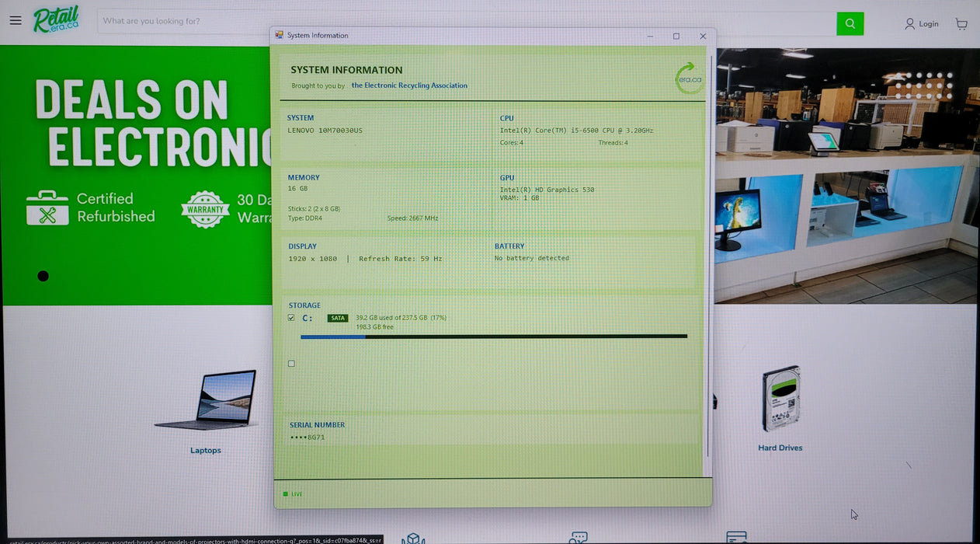The image size is (980, 544).
Task: Select the 'Refresh Rate: 59 Hz' text
Action: (401, 259)
